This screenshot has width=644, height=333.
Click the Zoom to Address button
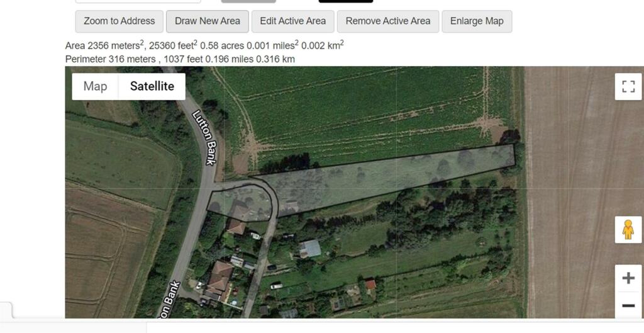(119, 21)
